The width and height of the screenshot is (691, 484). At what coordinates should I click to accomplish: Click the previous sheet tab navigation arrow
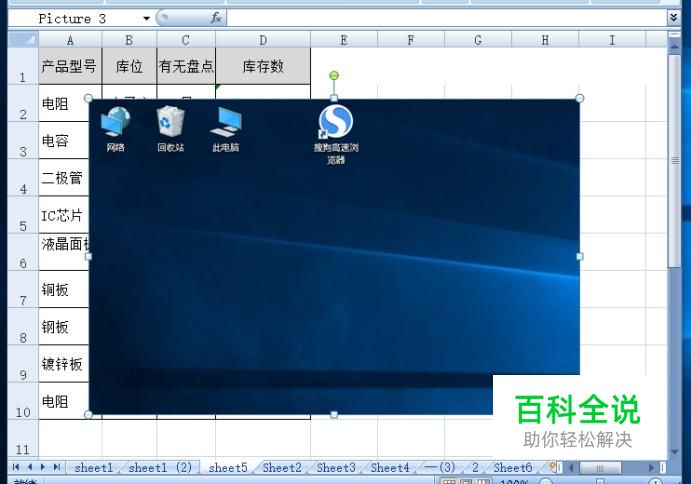pyautogui.click(x=30, y=467)
